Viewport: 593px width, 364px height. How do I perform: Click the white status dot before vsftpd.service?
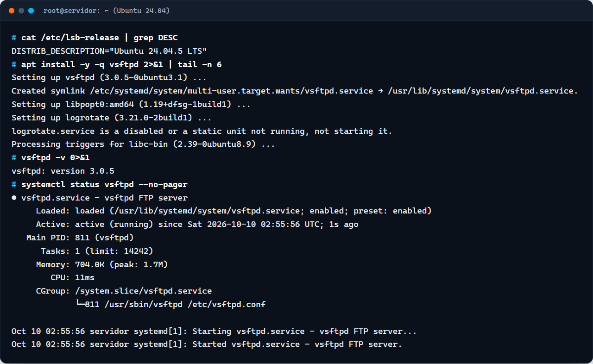click(x=14, y=198)
